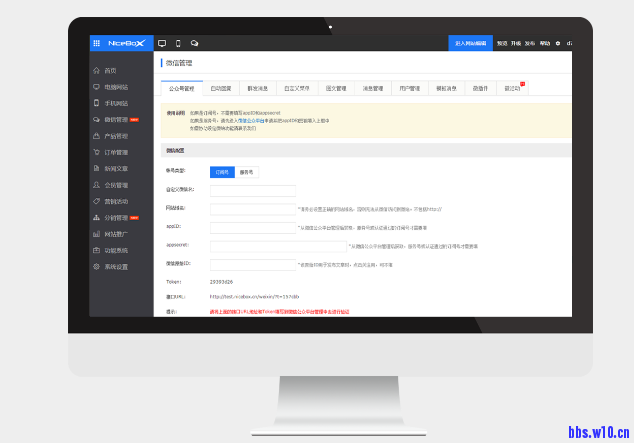The width and height of the screenshot is (634, 443).
Task: Click the blue 进入网站编辑 button
Action: pyautogui.click(x=470, y=43)
